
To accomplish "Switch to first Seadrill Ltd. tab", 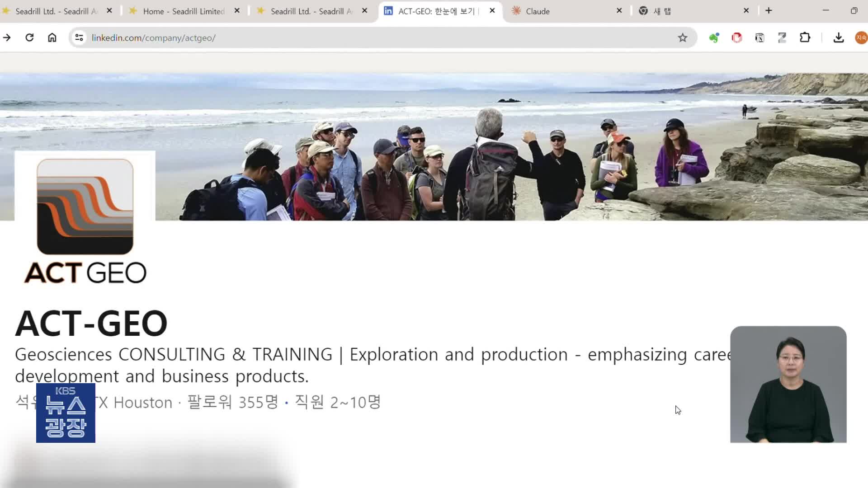I will click(57, 11).
